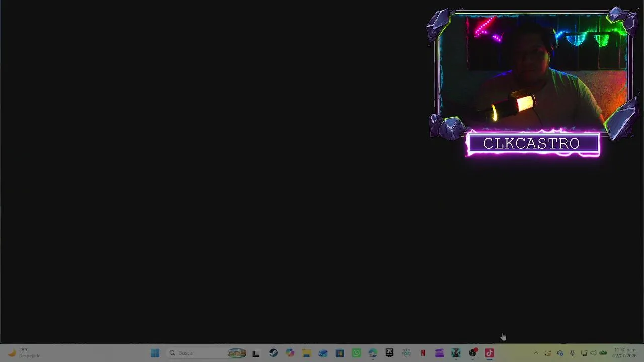This screenshot has width=644, height=362.
Task: Open the OBS icon with red dot
Action: coord(472,353)
